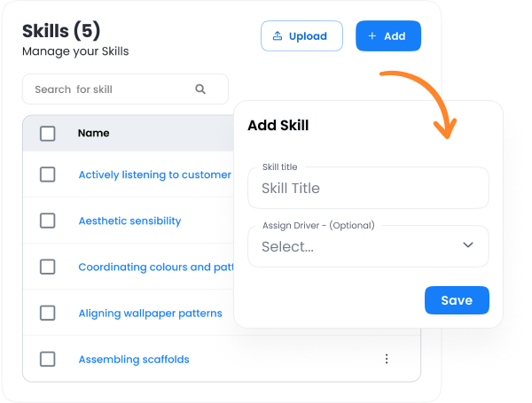The width and height of the screenshot is (532, 403).
Task: Toggle the select-all checkbox in header
Action: [x=48, y=134]
